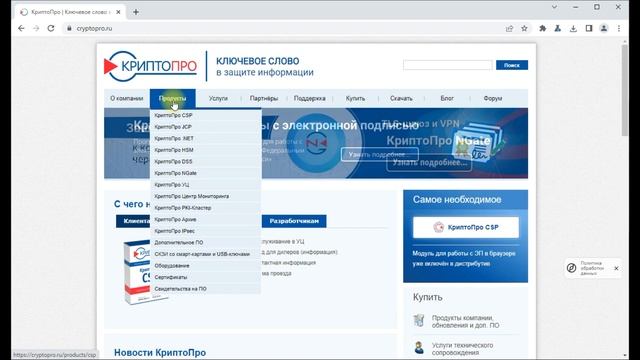The image size is (640, 360).
Task: Open the Партнёры menu item
Action: [264, 98]
